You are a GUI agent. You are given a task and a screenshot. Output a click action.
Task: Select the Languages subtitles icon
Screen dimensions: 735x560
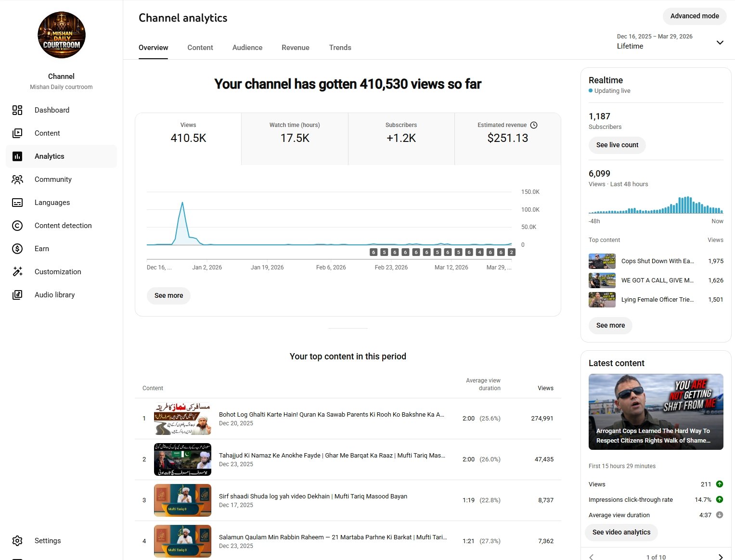click(x=17, y=203)
